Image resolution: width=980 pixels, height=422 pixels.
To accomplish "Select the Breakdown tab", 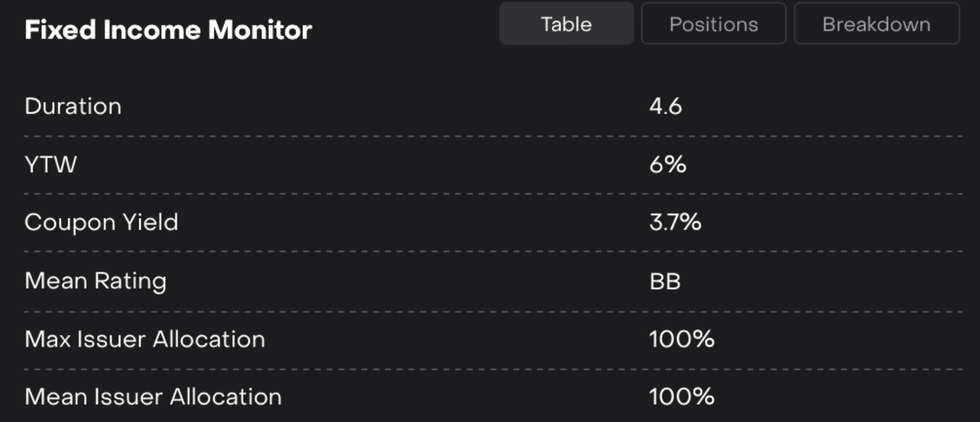I will [876, 24].
